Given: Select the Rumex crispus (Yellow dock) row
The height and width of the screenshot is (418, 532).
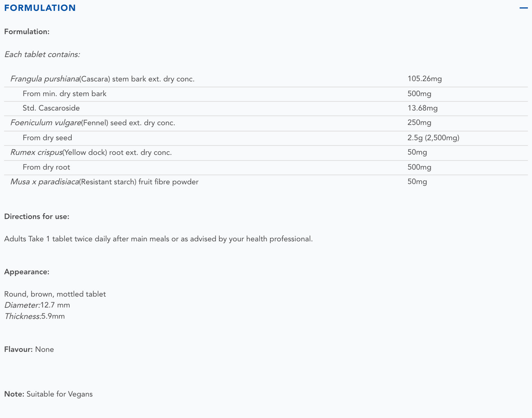Looking at the screenshot, I should (x=91, y=152).
